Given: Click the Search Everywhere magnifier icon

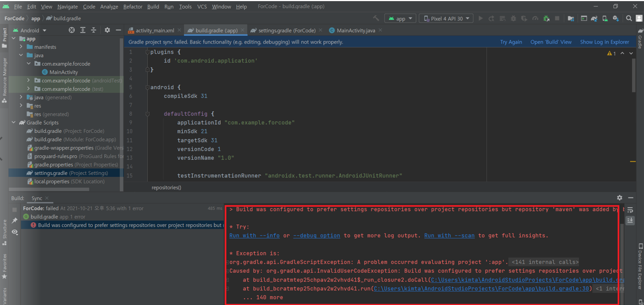Looking at the screenshot, I should (629, 18).
